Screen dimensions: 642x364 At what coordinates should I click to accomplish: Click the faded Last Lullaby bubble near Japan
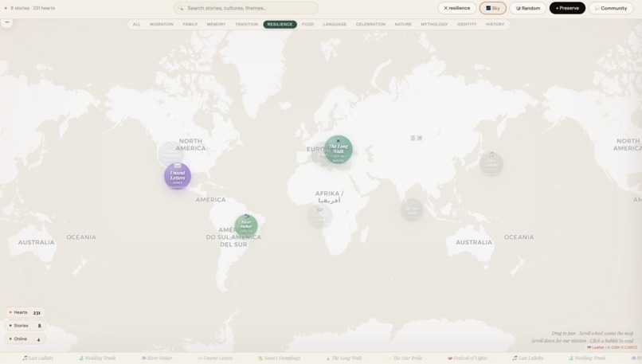[491, 164]
